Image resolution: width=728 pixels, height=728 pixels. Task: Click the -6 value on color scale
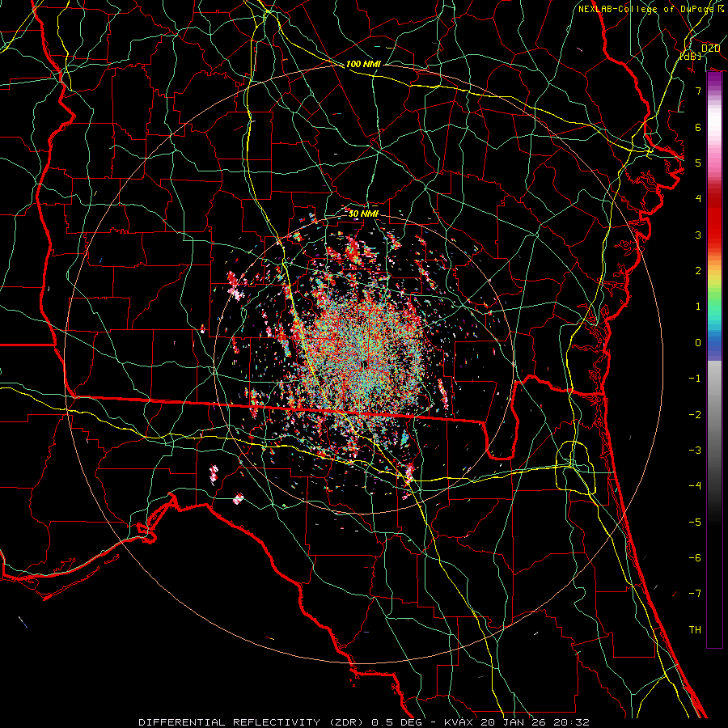(695, 558)
